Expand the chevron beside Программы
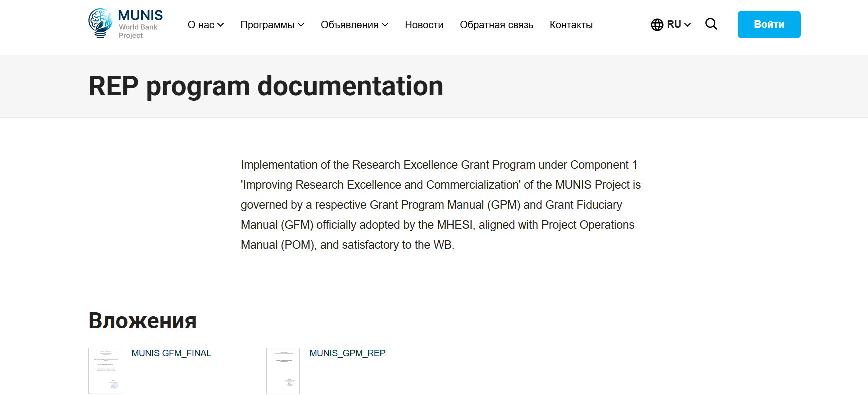 pos(301,25)
